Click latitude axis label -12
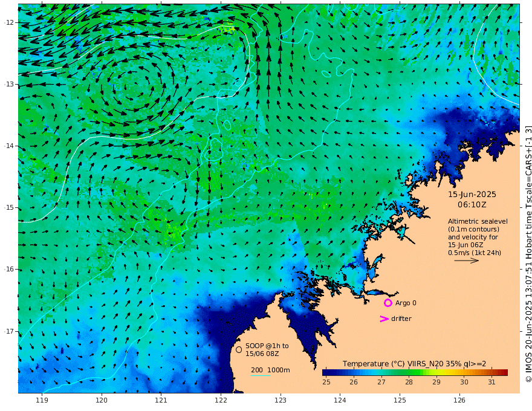This screenshot has height=411, width=532. pos(9,22)
